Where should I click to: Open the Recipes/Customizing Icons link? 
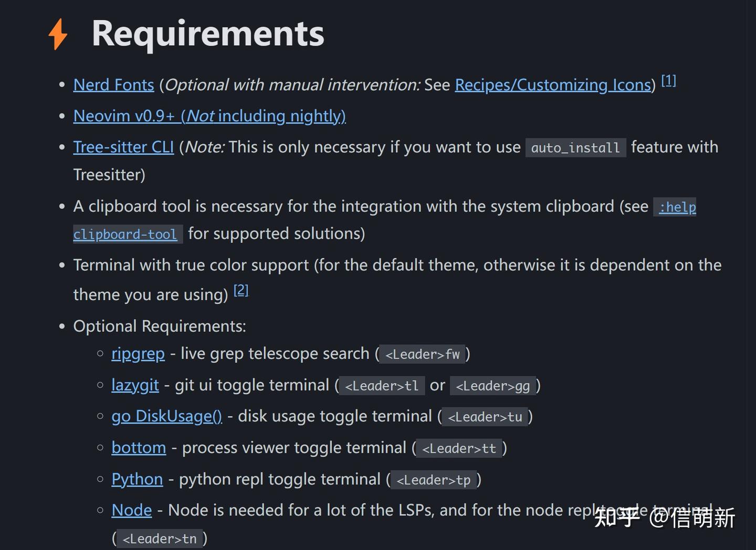click(x=552, y=85)
